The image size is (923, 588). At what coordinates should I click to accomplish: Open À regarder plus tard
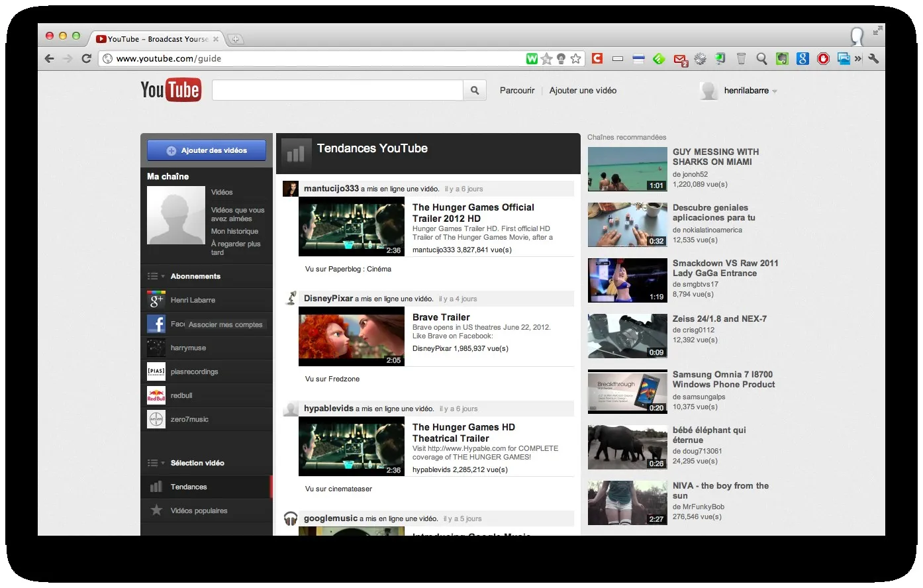pos(236,248)
